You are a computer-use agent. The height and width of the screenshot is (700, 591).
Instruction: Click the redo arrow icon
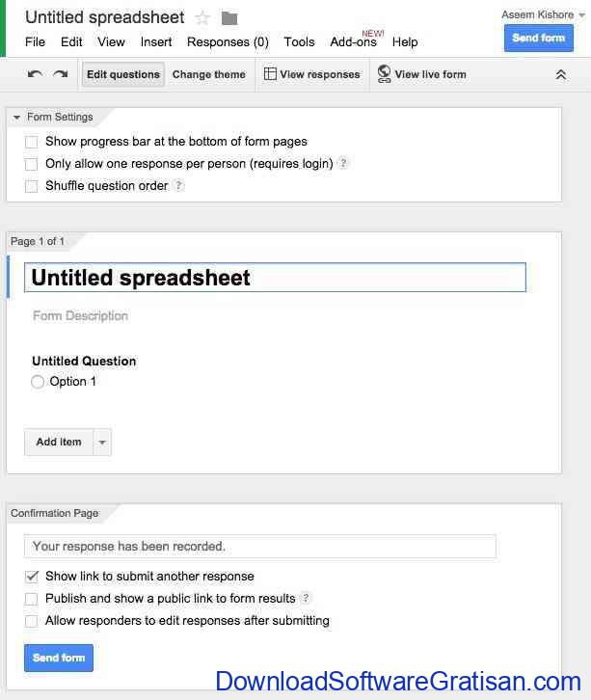coord(61,74)
